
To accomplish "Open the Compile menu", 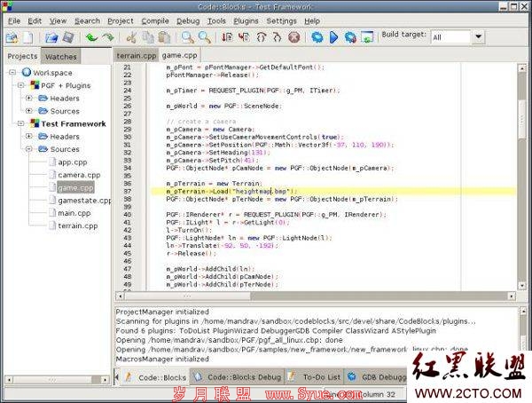I will click(x=155, y=21).
